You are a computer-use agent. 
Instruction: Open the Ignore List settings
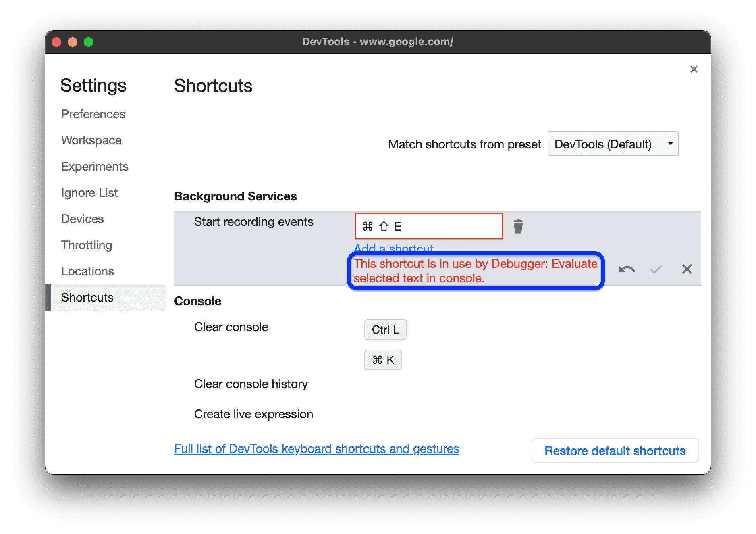click(x=89, y=192)
